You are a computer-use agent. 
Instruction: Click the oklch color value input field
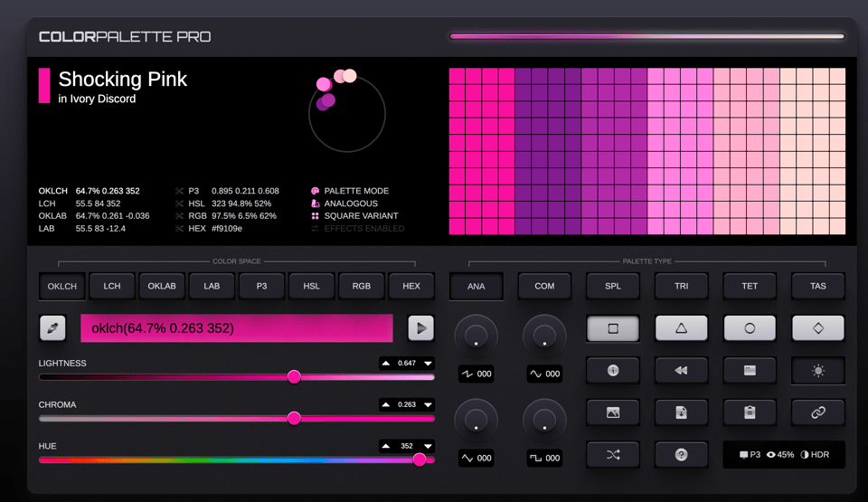pos(237,327)
